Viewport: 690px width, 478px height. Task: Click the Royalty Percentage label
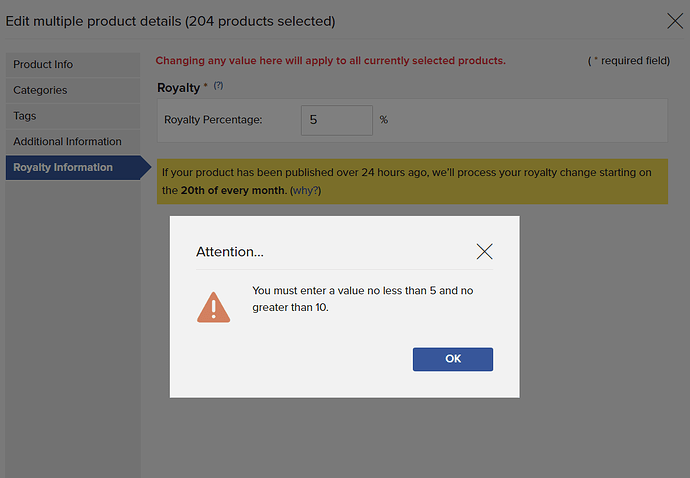tap(213, 120)
